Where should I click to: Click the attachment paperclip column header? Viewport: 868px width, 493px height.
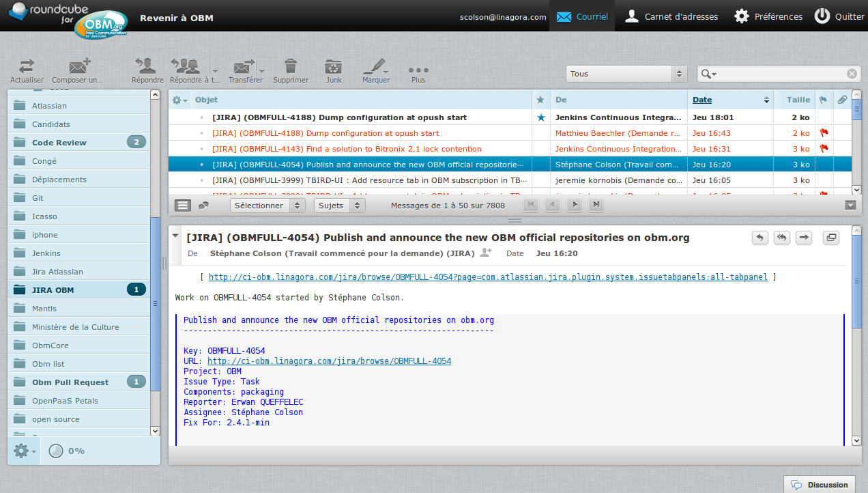(842, 100)
